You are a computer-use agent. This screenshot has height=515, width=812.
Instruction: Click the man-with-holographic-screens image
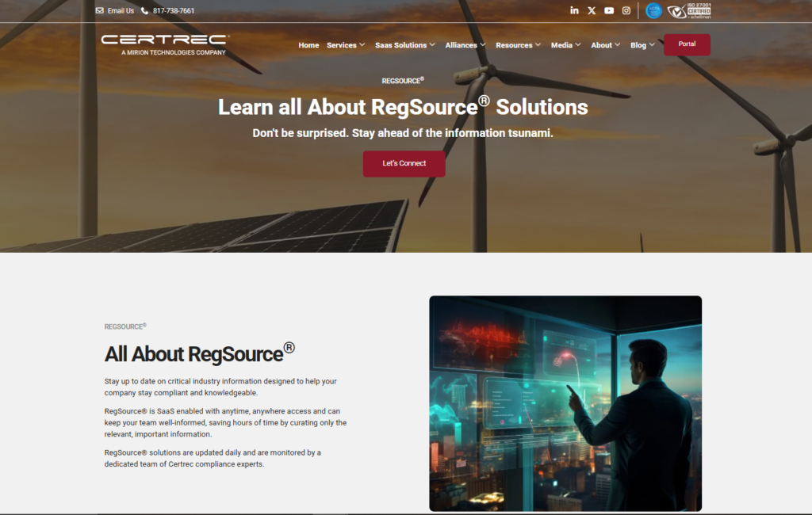click(x=565, y=403)
